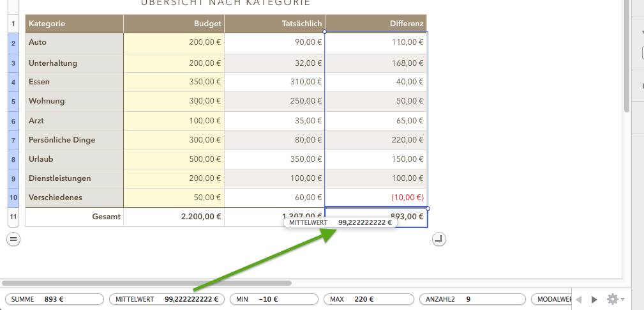Select row header 4
The height and width of the screenshot is (310, 644).
click(13, 82)
